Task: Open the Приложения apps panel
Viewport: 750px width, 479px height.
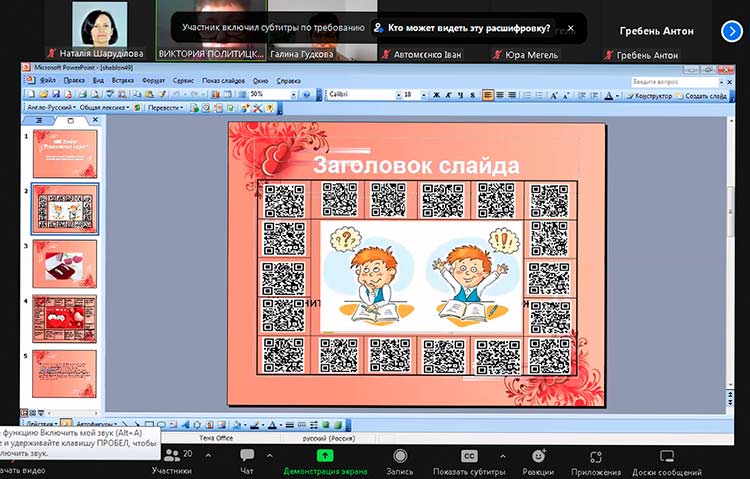Action: [x=596, y=460]
